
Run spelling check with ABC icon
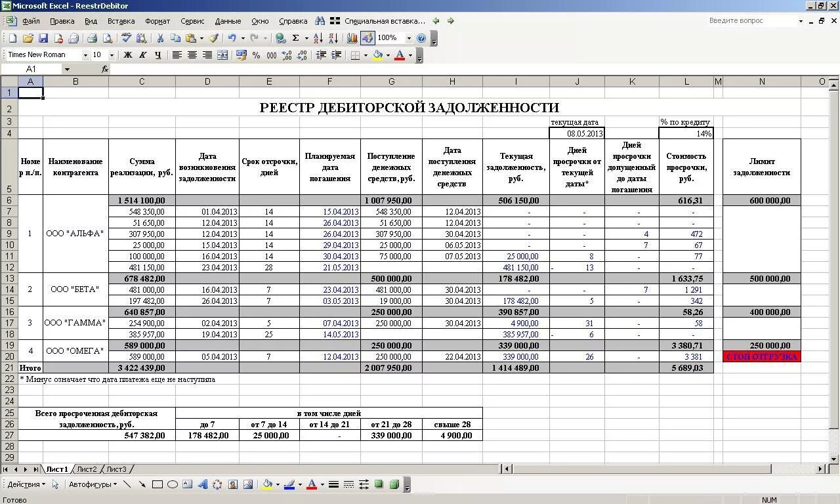point(125,37)
